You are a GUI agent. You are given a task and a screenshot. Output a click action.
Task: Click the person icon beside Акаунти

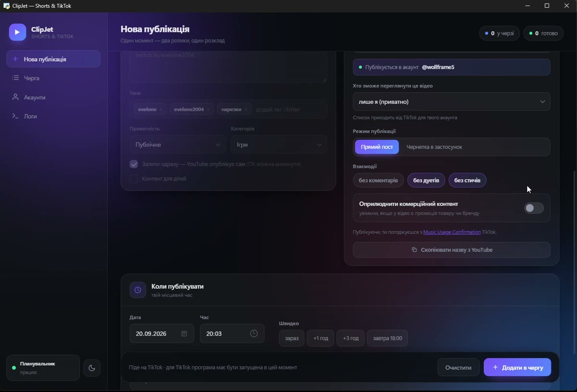[x=15, y=97]
